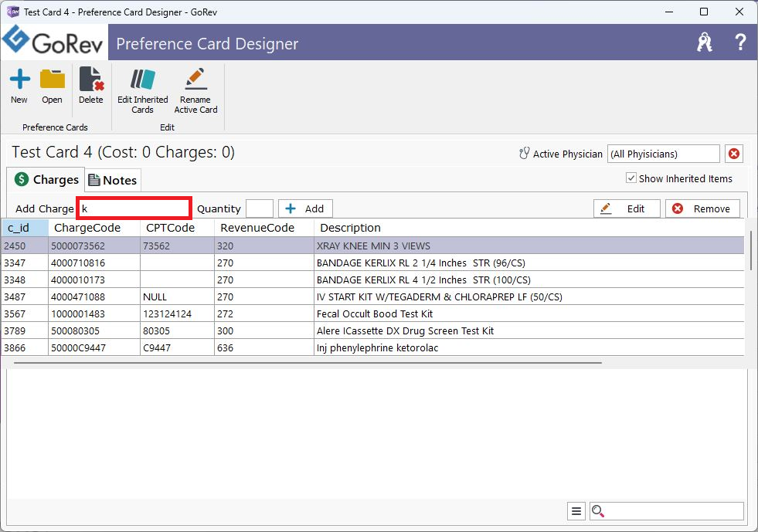Click the Add charge button
The height and width of the screenshot is (532, 758).
pyautogui.click(x=305, y=208)
